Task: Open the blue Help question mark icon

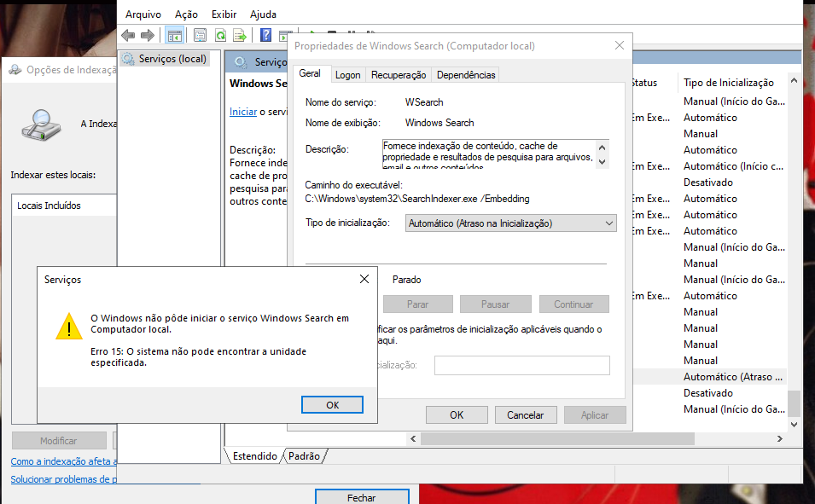Action: (x=265, y=35)
